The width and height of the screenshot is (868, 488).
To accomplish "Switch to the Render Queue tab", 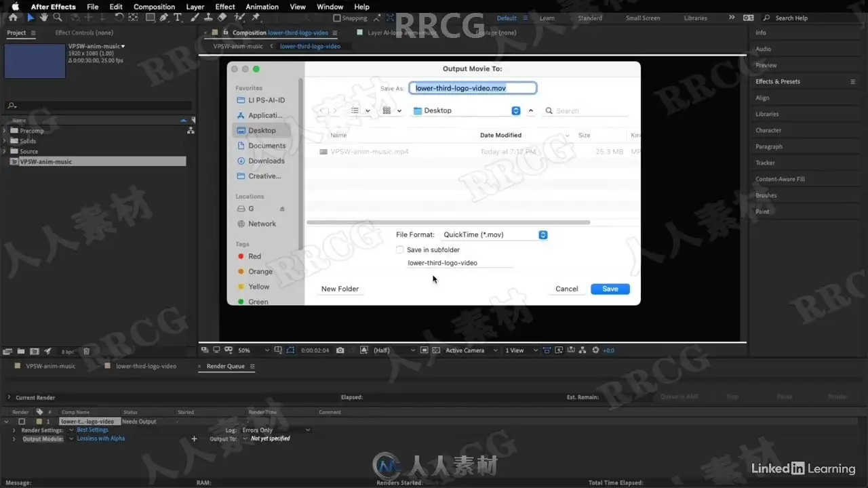I will point(226,366).
